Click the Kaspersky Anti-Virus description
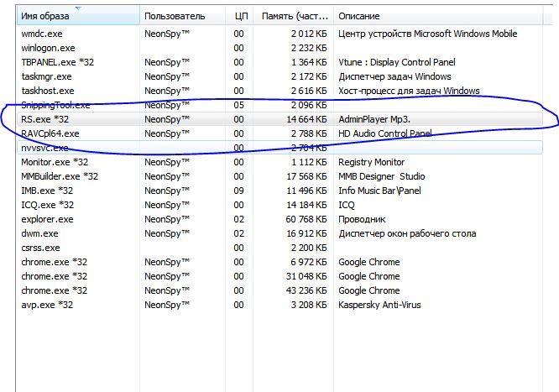The width and height of the screenshot is (559, 392). (x=379, y=305)
